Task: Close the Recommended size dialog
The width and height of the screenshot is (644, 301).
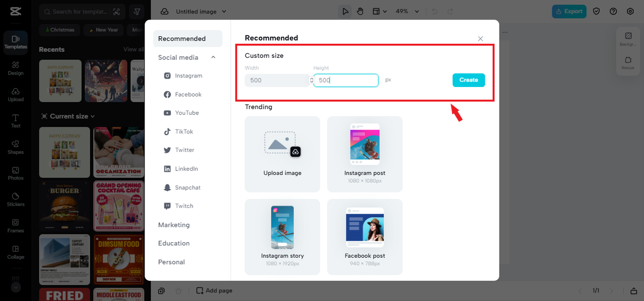Action: 480,39
